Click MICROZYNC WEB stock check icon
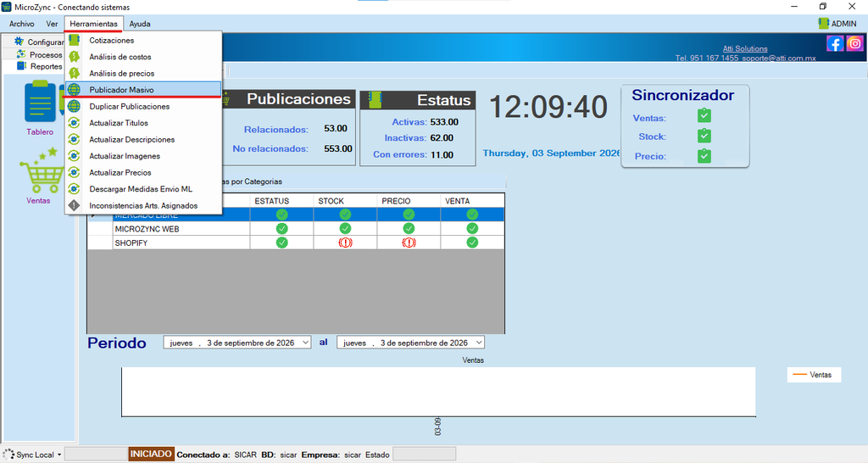 pos(346,228)
